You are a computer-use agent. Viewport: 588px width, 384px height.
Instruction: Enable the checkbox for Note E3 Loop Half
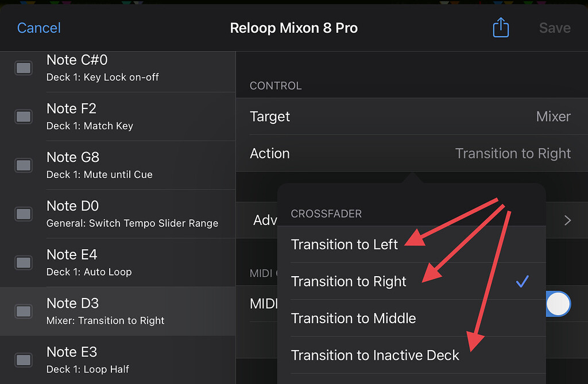pos(23,360)
